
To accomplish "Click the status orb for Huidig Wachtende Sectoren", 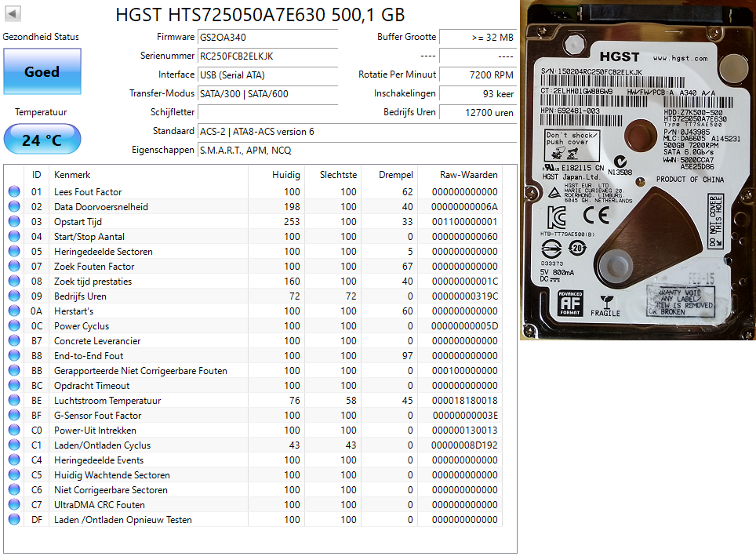I will (14, 475).
